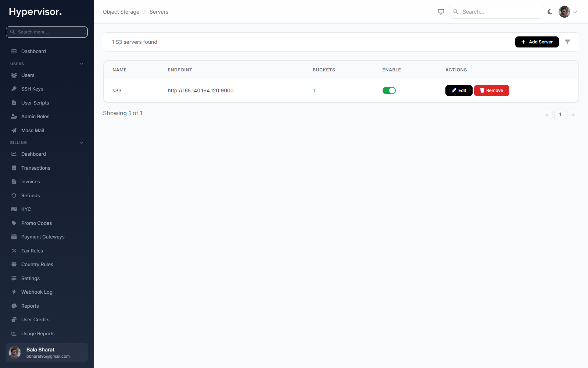Screen dimensions: 588x368
Task: Click the Add Server button
Action: click(537, 42)
